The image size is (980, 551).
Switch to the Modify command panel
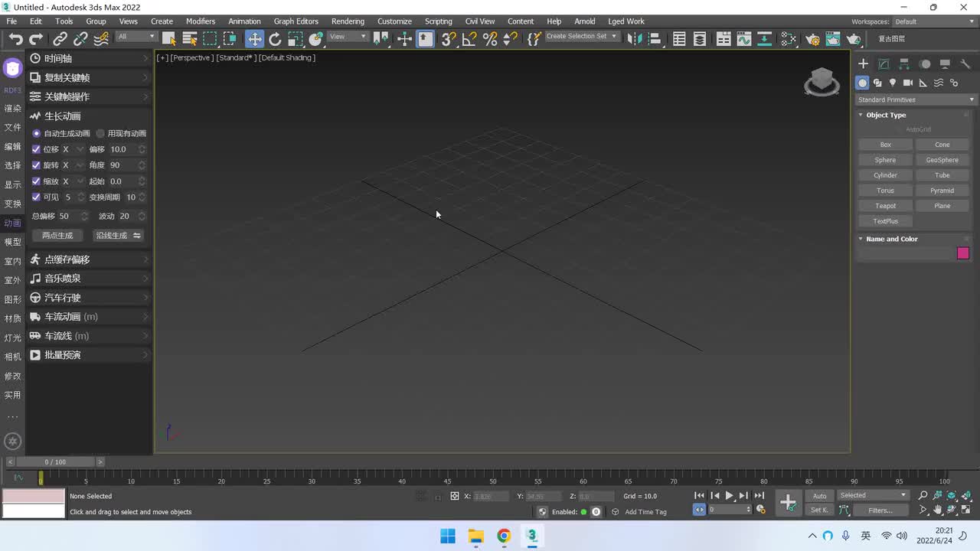pos(884,64)
